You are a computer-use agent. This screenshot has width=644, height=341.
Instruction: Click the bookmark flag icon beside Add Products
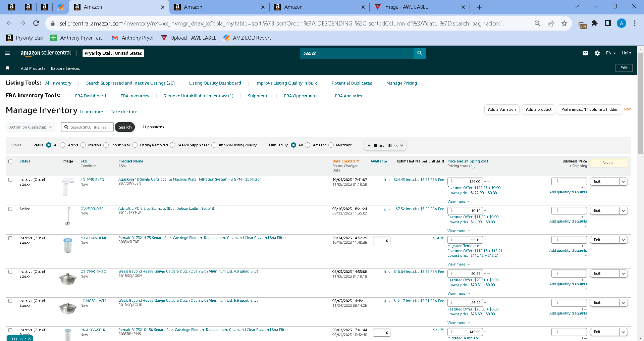(7, 68)
